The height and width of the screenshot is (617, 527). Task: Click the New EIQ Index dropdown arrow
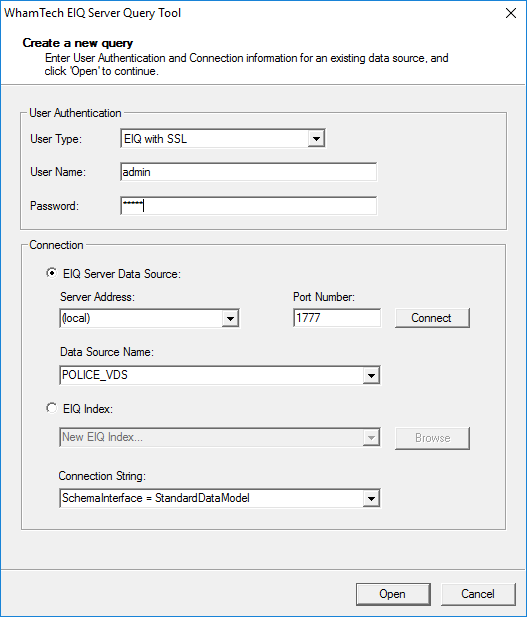coord(371,438)
